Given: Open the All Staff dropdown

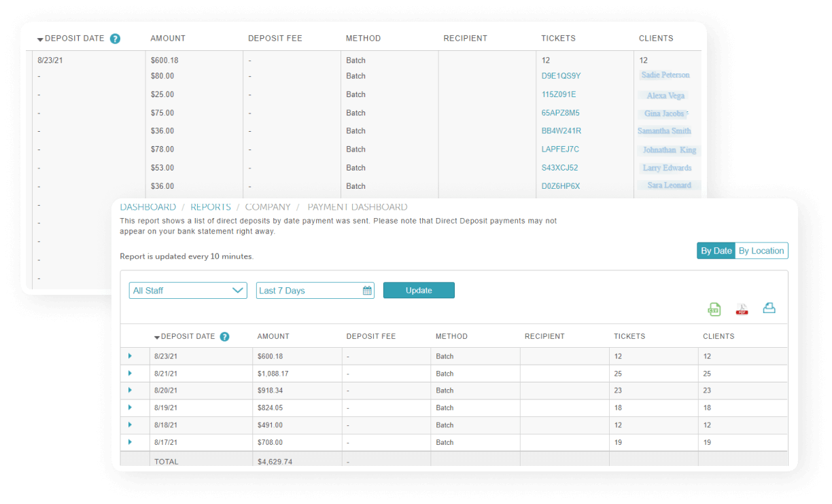Looking at the screenshot, I should tap(188, 291).
